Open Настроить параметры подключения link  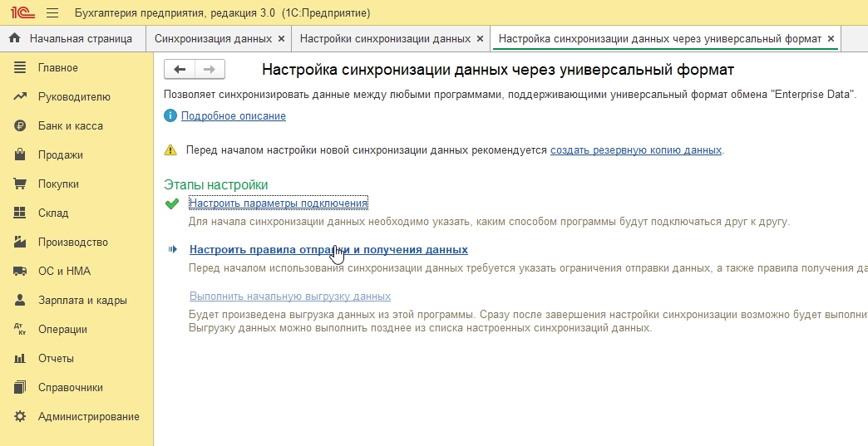tap(278, 203)
